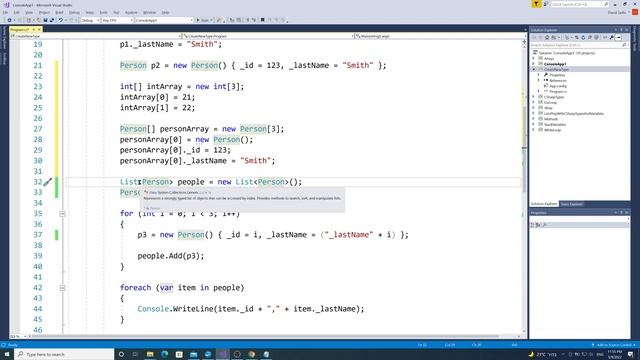The width and height of the screenshot is (640, 360).
Task: Click Solution Explorer Refresh toolbar icon
Action: point(583,38)
